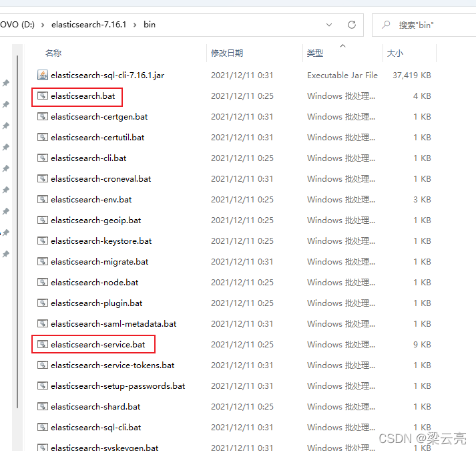476x451 pixels.
Task: Click the refresh icon beside the address bar
Action: 352,25
